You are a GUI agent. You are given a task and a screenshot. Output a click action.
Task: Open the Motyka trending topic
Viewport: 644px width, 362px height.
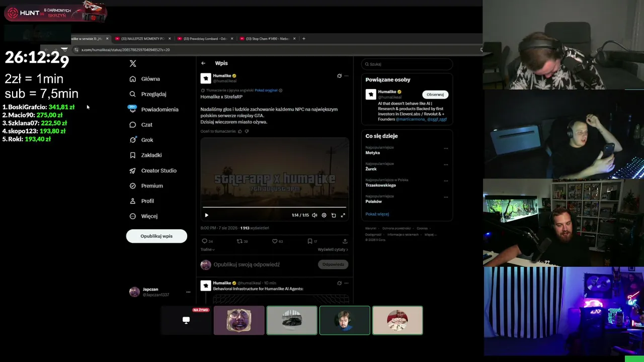[373, 153]
